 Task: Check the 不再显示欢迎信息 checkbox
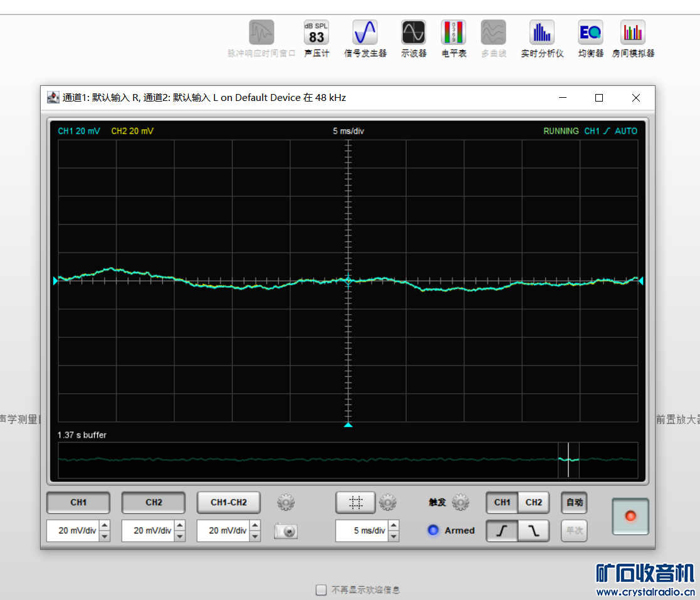[x=321, y=589]
